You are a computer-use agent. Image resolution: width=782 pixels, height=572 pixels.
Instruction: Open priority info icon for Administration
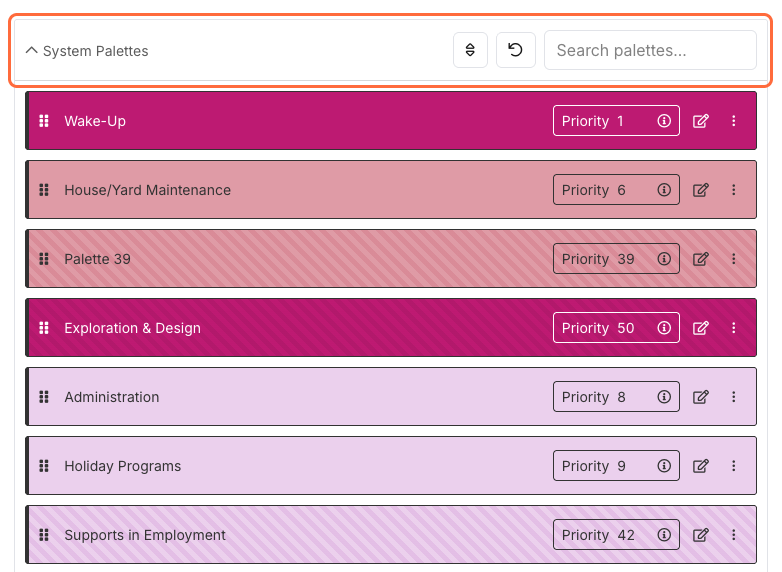click(x=664, y=397)
